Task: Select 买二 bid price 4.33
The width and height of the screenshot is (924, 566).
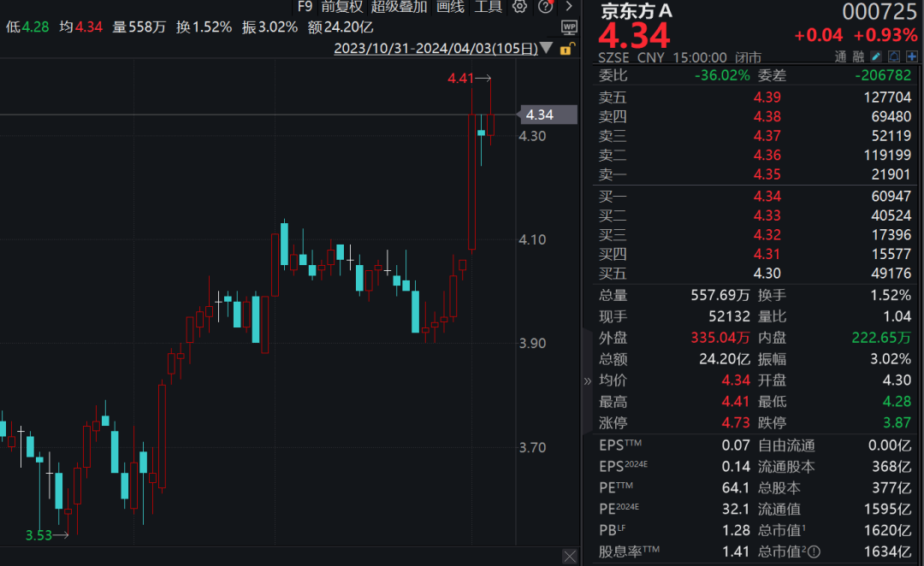Action: [x=767, y=215]
